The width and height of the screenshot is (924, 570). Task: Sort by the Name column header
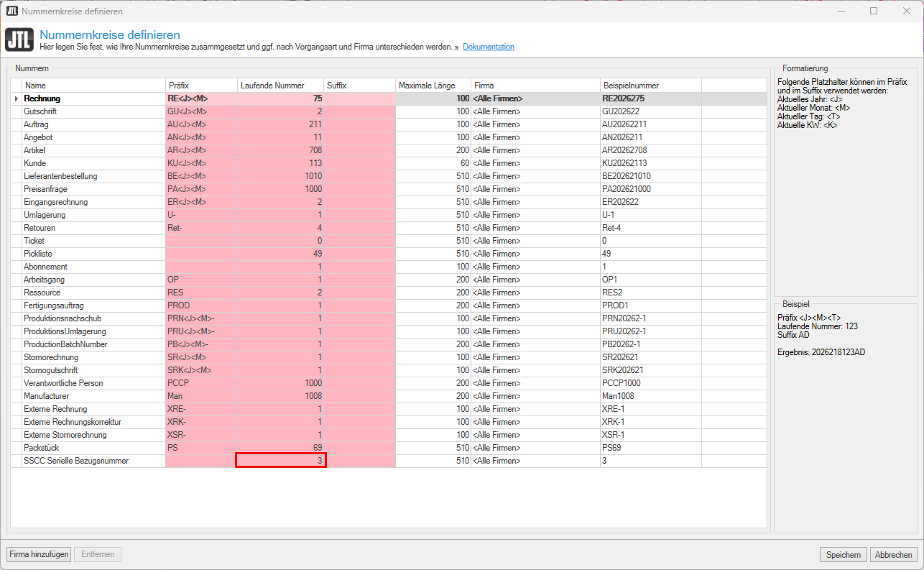tap(93, 86)
